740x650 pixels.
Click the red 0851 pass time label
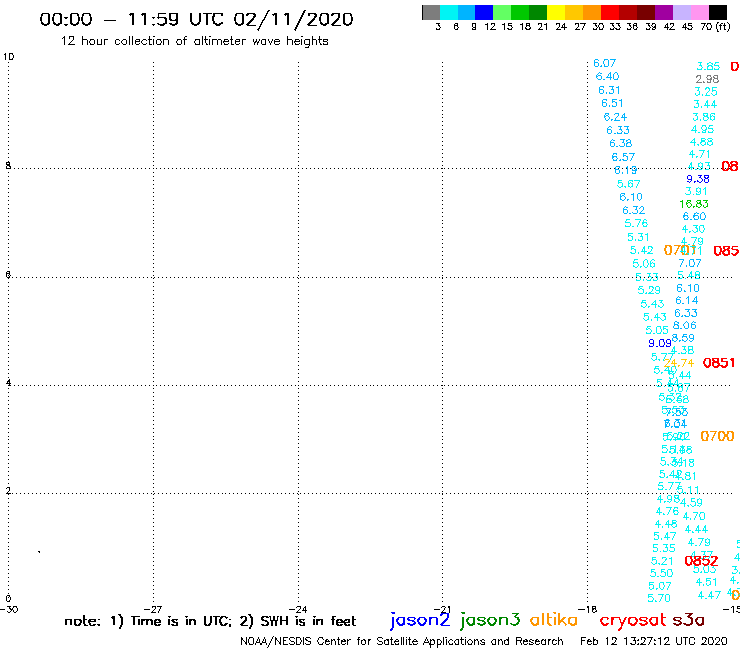tap(719, 363)
